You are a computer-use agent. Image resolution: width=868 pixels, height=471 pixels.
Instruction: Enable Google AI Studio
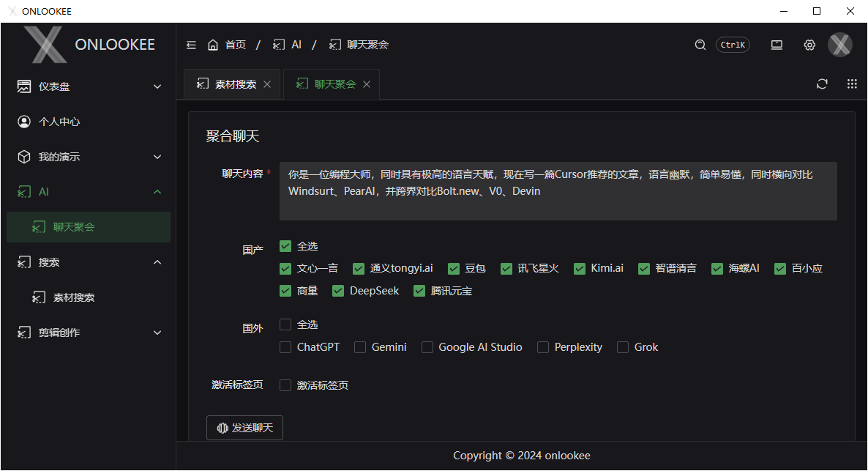tap(427, 347)
